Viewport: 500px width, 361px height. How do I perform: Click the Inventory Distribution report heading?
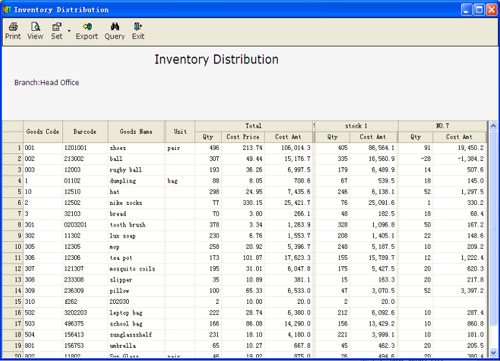216,59
